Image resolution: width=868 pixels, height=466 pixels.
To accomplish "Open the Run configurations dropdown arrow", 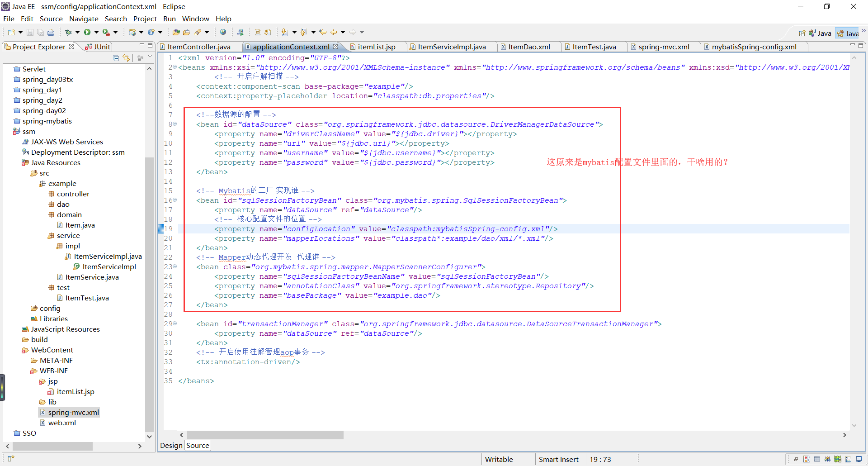I will (x=96, y=32).
